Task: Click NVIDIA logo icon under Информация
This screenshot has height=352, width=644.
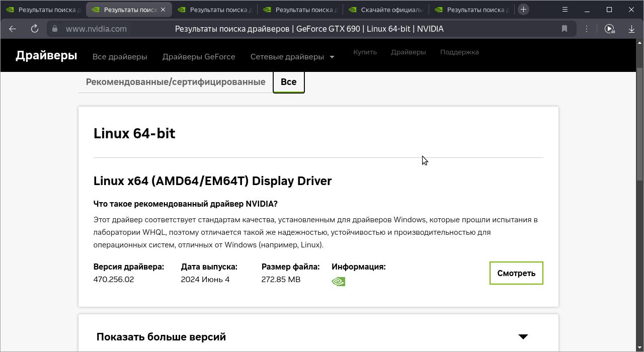Action: (x=339, y=282)
